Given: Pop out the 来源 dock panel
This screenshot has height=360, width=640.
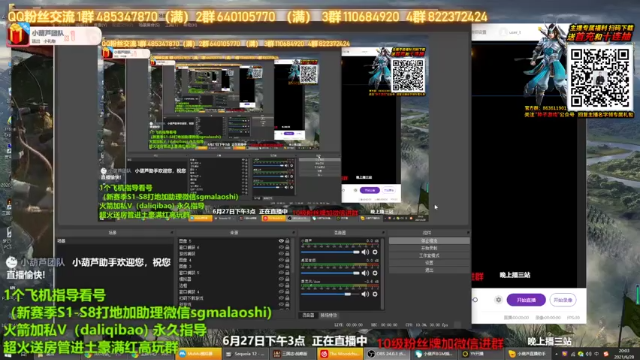Looking at the screenshot, I should pos(293,233).
